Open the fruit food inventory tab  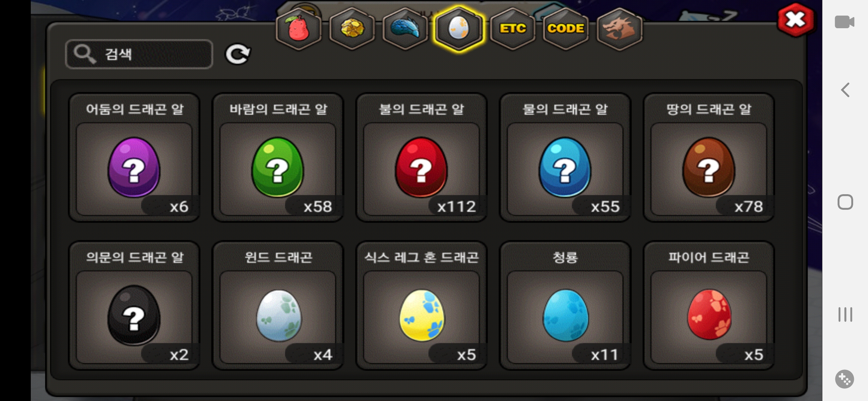click(x=299, y=29)
